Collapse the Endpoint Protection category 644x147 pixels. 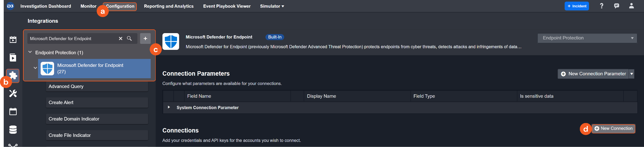coord(30,52)
